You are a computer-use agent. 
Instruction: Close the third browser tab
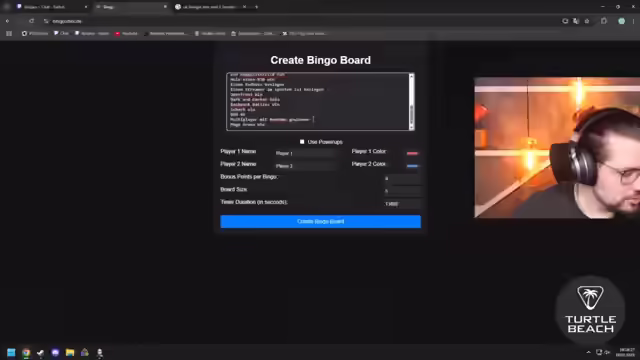pos(244,7)
